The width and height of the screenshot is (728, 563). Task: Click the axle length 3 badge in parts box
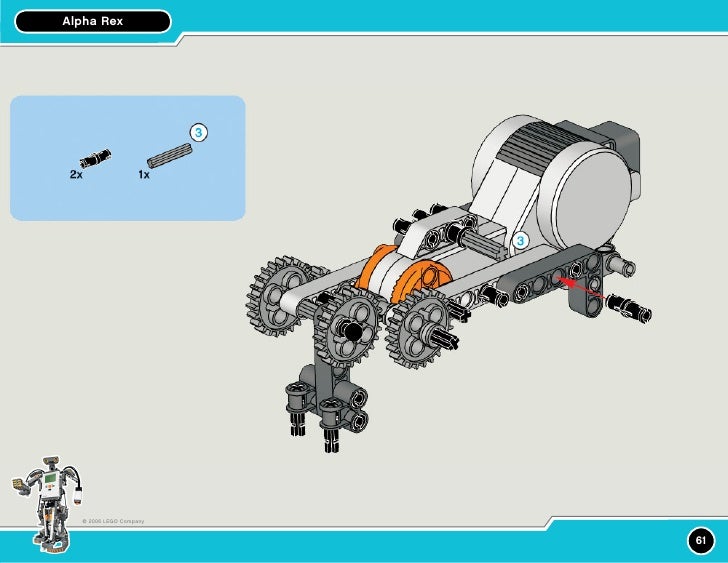199,133
